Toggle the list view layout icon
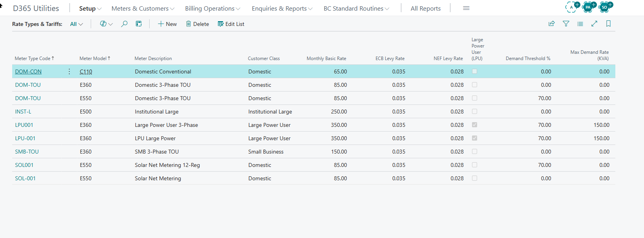Screen dimensions: 644x238 click(x=580, y=24)
